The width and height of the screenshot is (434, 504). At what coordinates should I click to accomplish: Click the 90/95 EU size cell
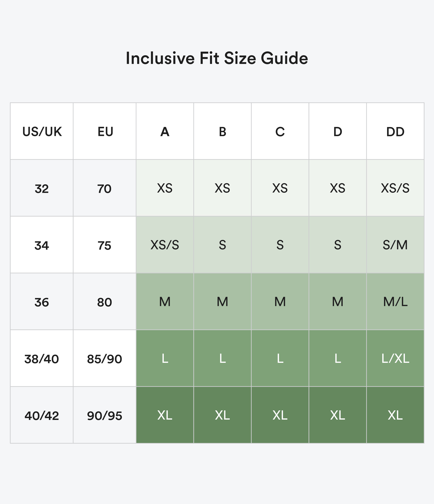[105, 415]
